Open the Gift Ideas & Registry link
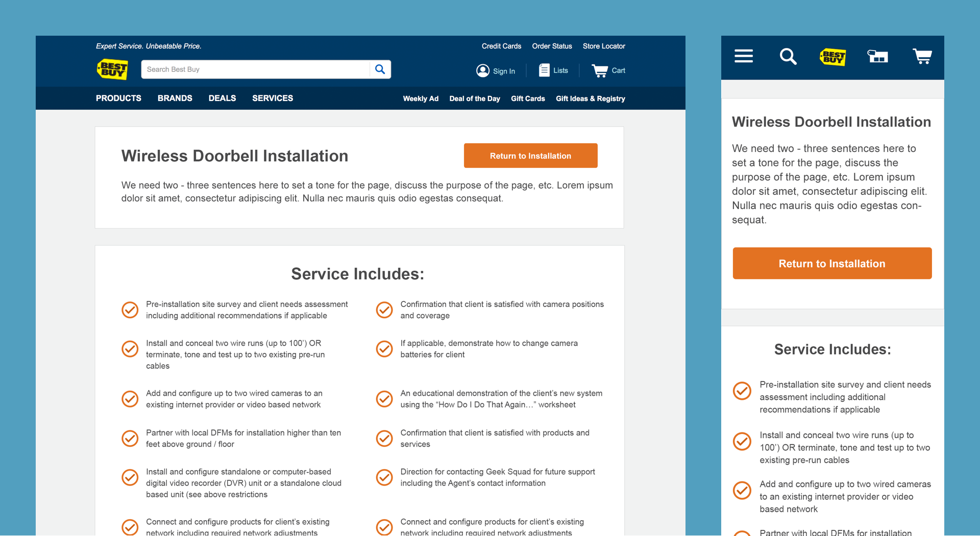980x536 pixels. pos(590,98)
